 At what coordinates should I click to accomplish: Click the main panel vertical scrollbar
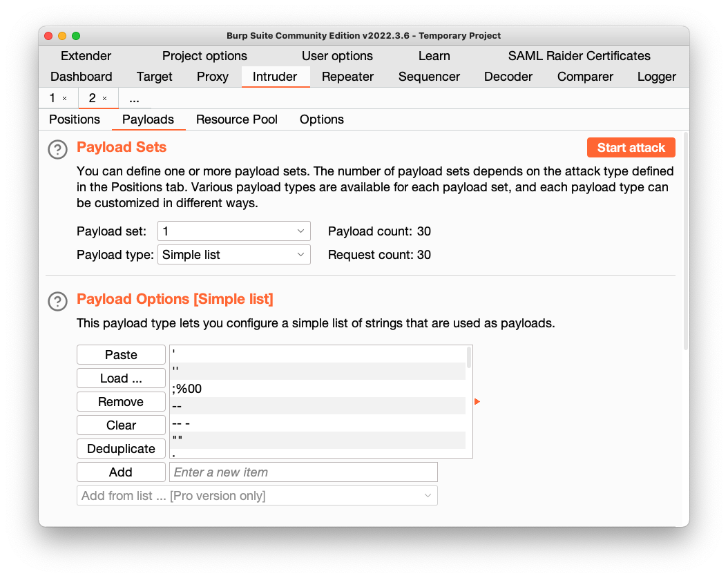(x=685, y=242)
